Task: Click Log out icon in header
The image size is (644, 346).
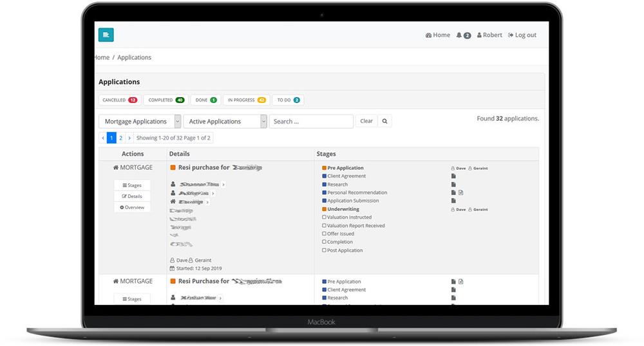Action: [511, 35]
